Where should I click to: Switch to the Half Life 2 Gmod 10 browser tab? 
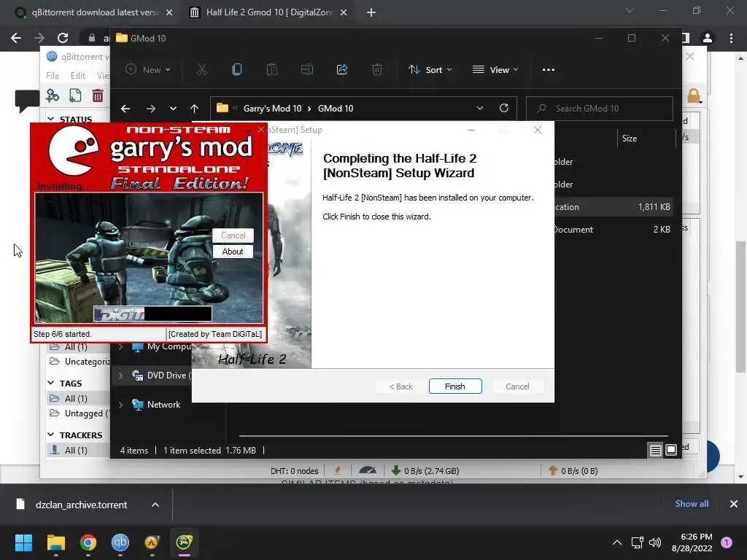coord(269,12)
